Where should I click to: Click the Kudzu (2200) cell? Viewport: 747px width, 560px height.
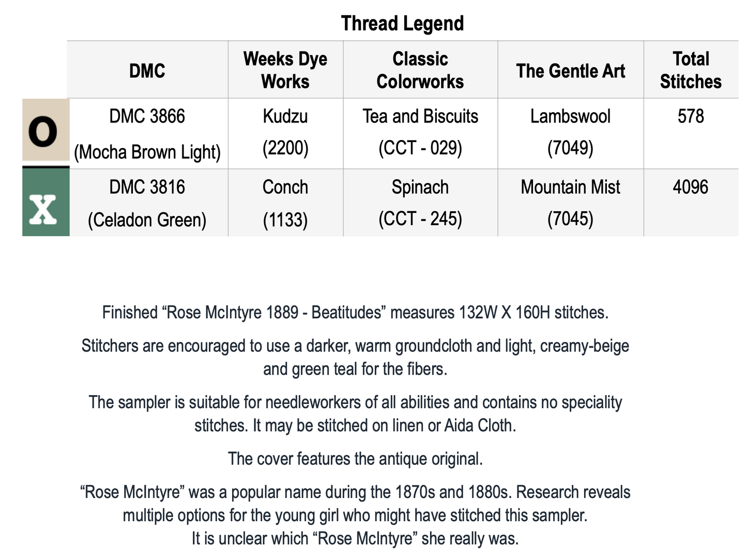coord(285,132)
